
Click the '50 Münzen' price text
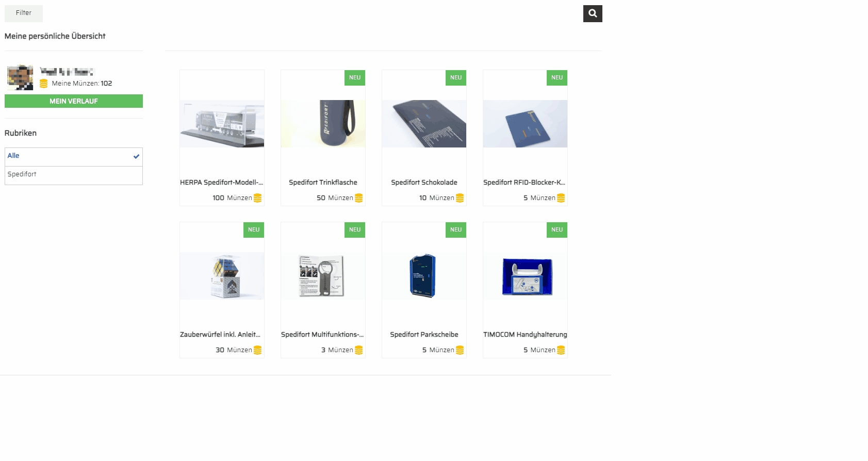click(x=335, y=198)
